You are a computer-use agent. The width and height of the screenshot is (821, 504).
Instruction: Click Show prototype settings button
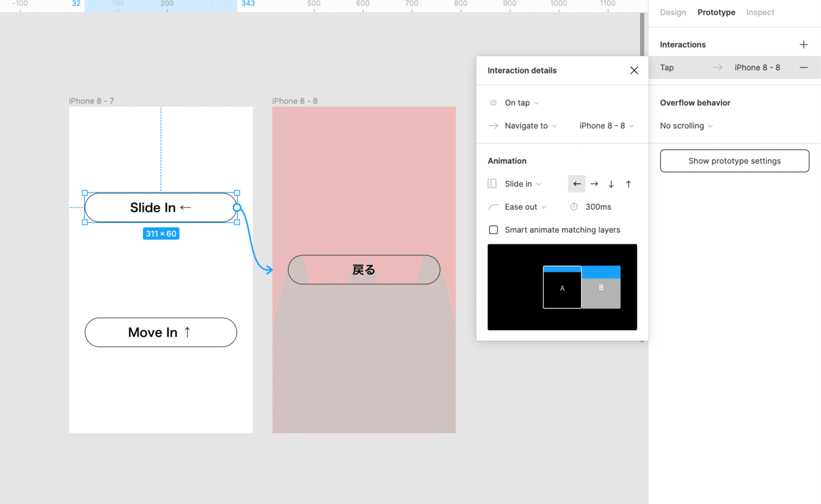pyautogui.click(x=734, y=161)
